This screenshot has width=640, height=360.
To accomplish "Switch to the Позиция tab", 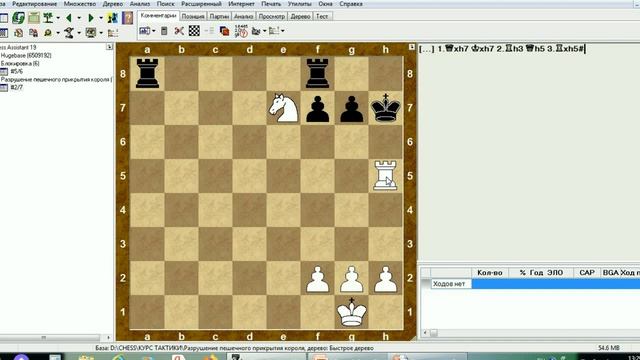I will [x=193, y=16].
